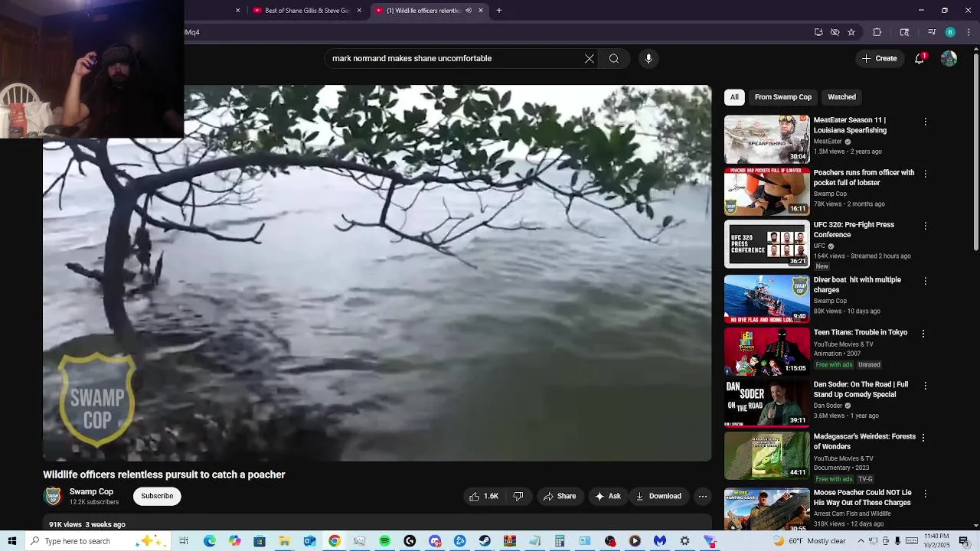Click the video player to pause
This screenshot has width=980, height=551.
pyautogui.click(x=377, y=273)
